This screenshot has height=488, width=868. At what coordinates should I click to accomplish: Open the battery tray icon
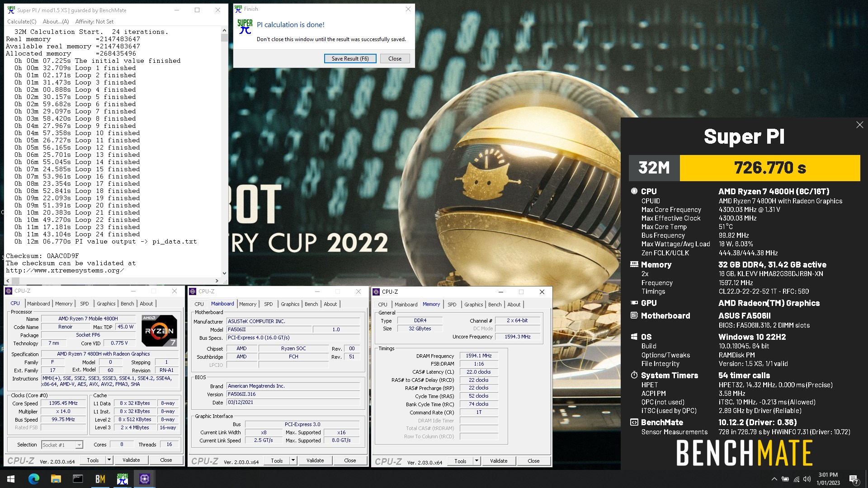[785, 479]
